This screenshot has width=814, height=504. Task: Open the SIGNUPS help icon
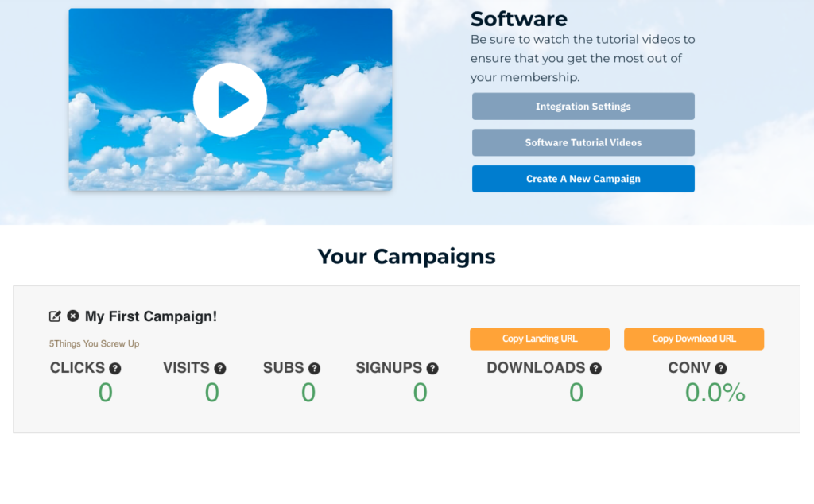[x=432, y=369]
